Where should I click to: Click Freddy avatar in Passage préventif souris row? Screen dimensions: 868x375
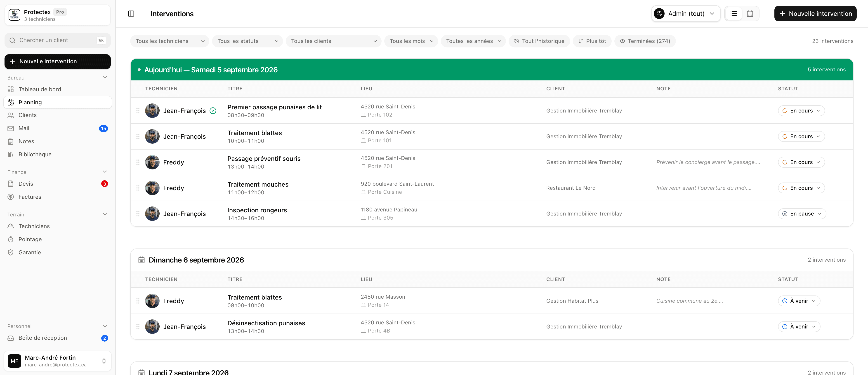pos(152,162)
